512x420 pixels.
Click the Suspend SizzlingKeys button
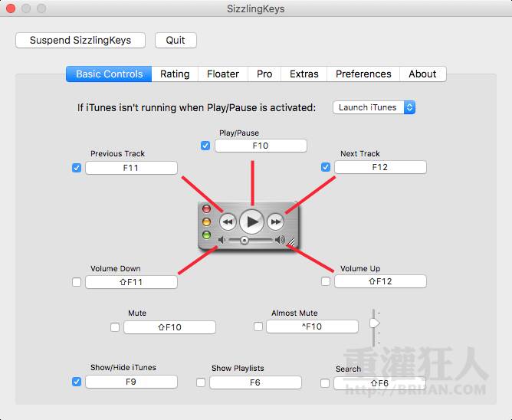click(80, 40)
